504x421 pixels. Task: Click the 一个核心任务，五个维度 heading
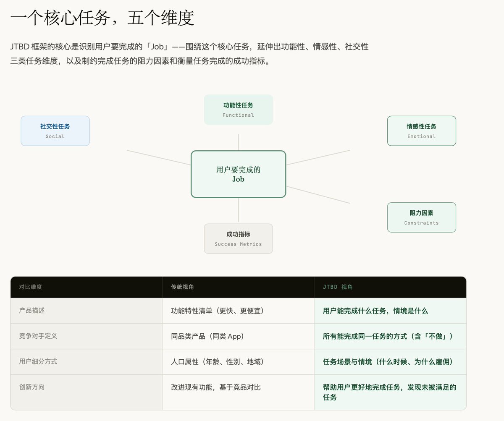104,18
